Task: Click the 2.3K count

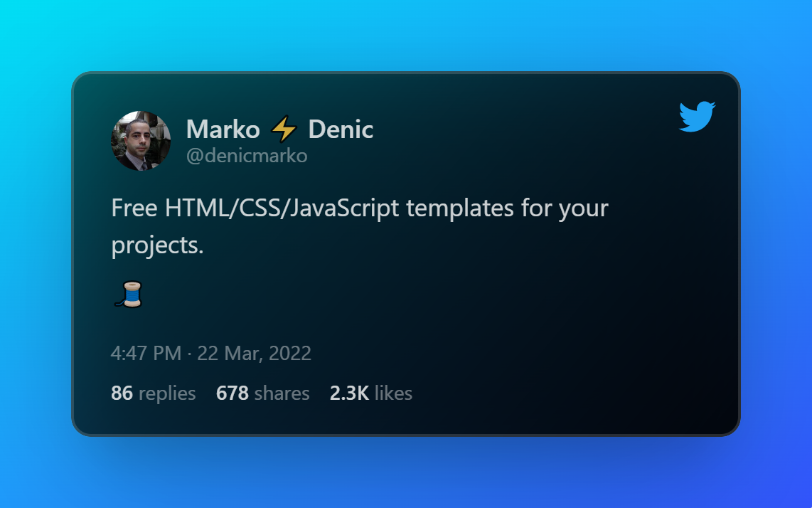Action: pos(349,393)
